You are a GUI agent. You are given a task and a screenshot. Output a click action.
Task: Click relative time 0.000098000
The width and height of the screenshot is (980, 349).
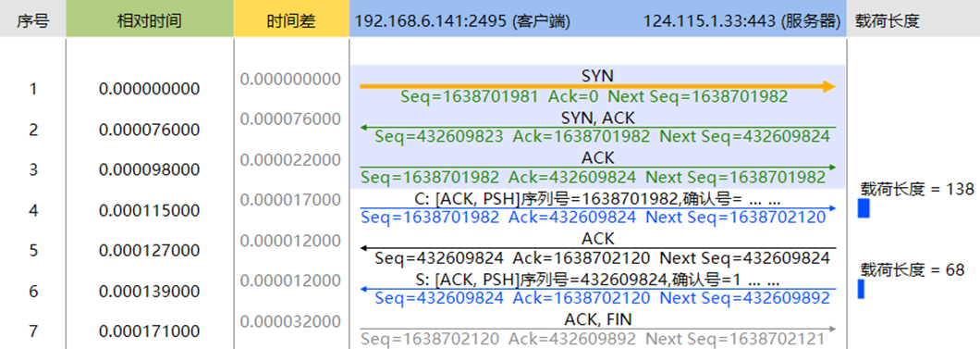coord(150,169)
